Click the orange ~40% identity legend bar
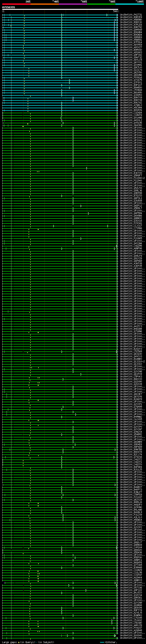Viewport: 146px width, 644px height. 45,4
